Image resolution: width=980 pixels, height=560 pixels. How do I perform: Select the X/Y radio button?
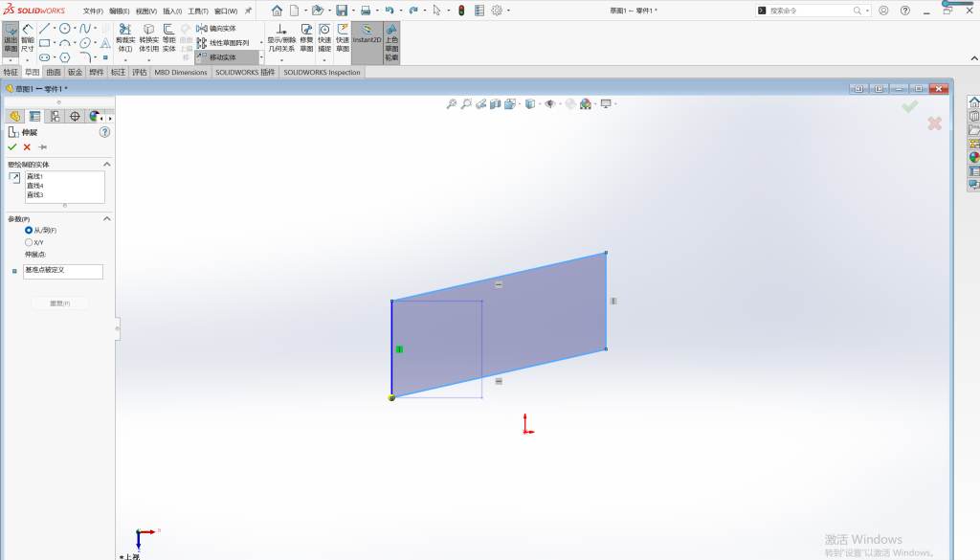coord(29,242)
